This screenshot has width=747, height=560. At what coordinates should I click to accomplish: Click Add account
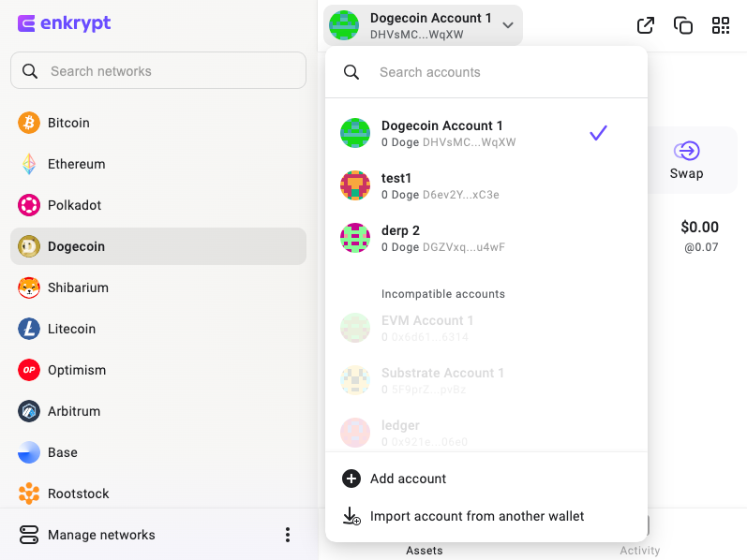(486, 479)
